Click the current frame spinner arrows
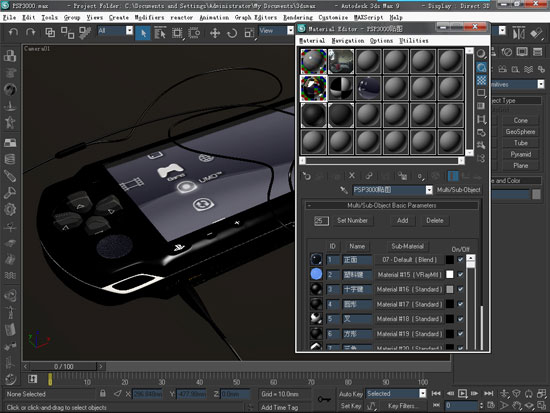 [x=481, y=406]
